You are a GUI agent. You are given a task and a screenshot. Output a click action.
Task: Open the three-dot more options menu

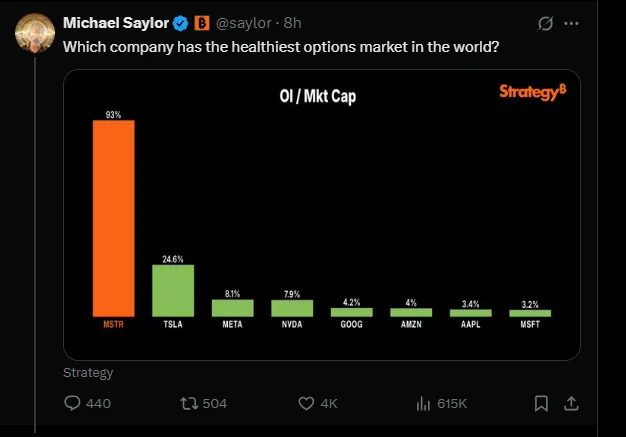(571, 23)
